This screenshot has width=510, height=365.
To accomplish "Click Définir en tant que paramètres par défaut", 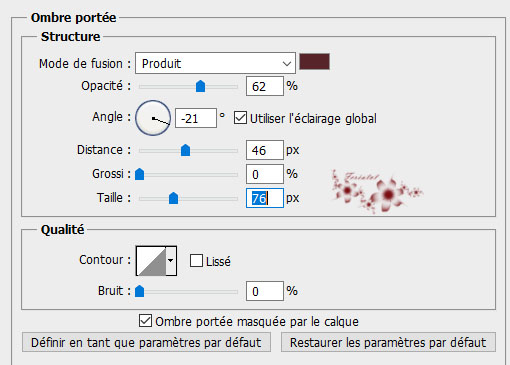I will (146, 342).
